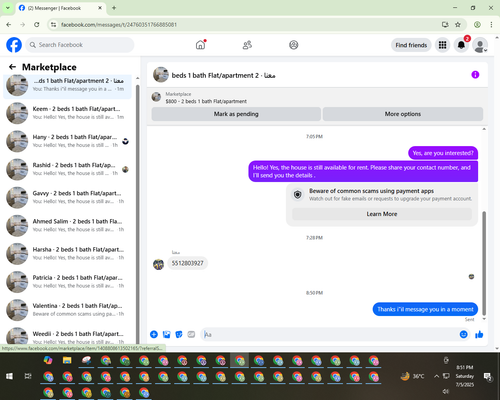Open the account avatar dropdown
500x400 pixels.
(480, 45)
